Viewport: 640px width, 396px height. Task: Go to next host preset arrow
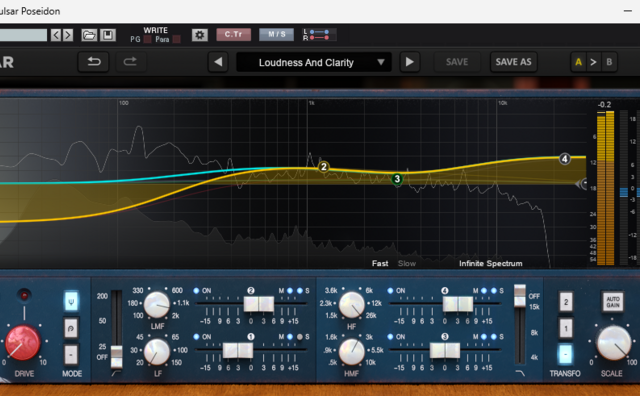coord(68,35)
